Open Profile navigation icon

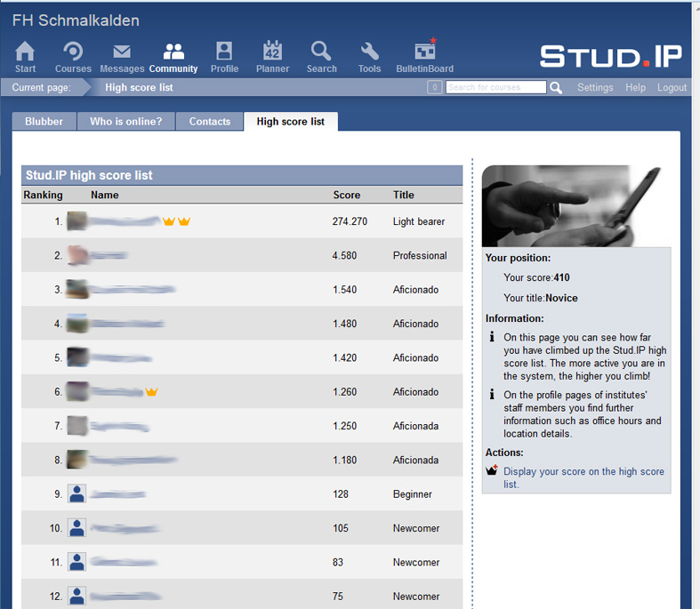224,51
